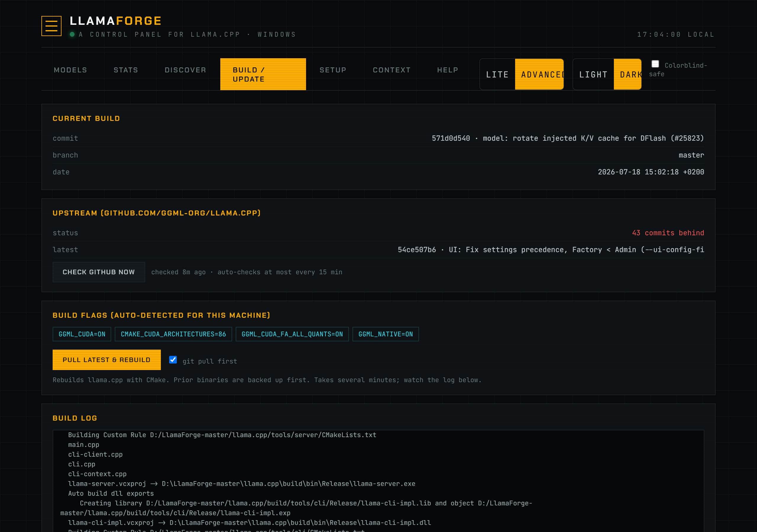The image size is (757, 532).
Task: Click the commit value 571d0d540 line
Action: (568, 138)
